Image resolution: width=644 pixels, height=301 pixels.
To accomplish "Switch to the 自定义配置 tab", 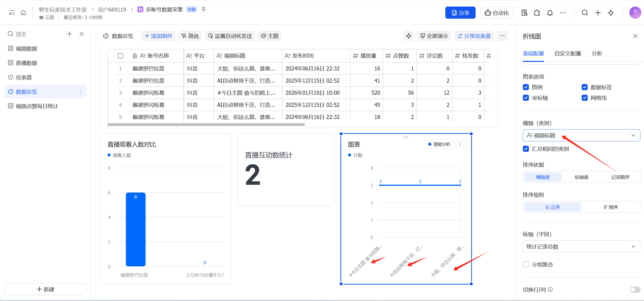I will [x=568, y=54].
